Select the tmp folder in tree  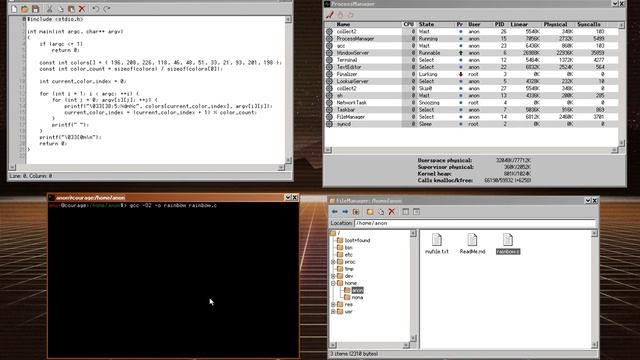345,269
